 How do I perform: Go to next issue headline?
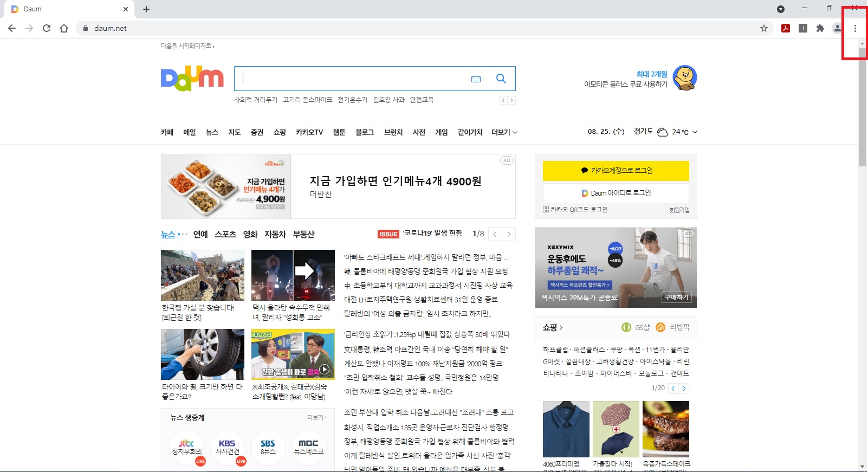click(509, 234)
